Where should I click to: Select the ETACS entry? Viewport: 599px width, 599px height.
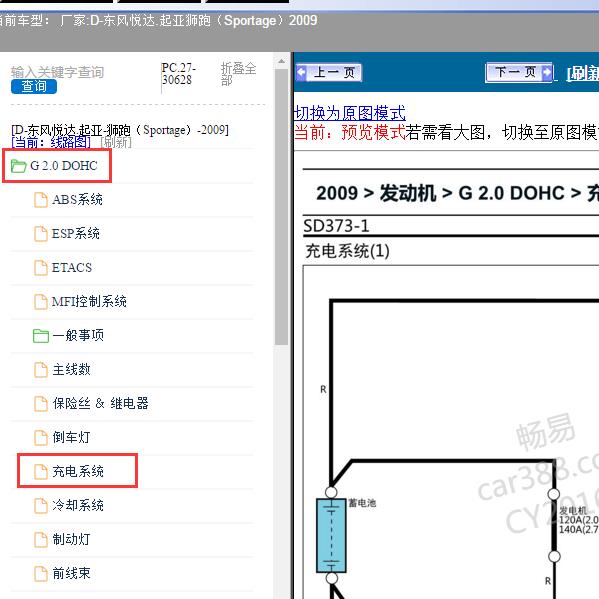(72, 267)
